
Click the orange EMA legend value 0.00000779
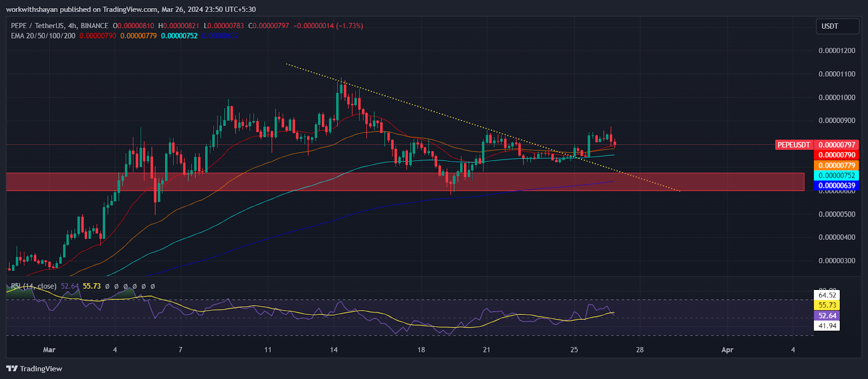[x=138, y=36]
